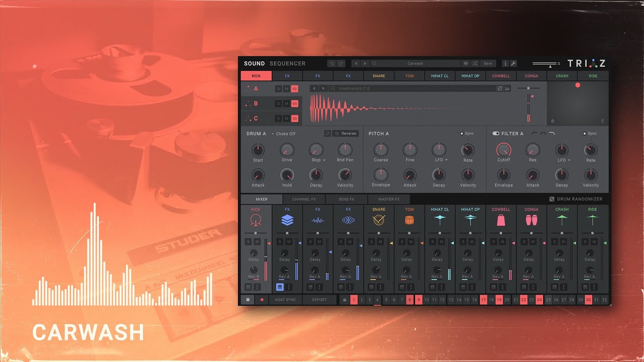Image resolution: width=644 pixels, height=362 pixels.
Task: Load previous preset before Carwash
Action: pos(356,64)
